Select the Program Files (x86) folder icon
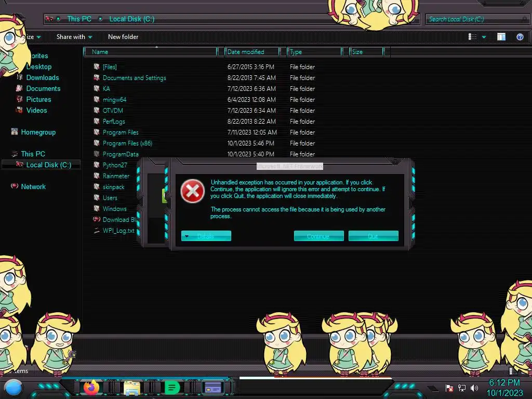Viewport: 532px width, 399px height. 97,143
